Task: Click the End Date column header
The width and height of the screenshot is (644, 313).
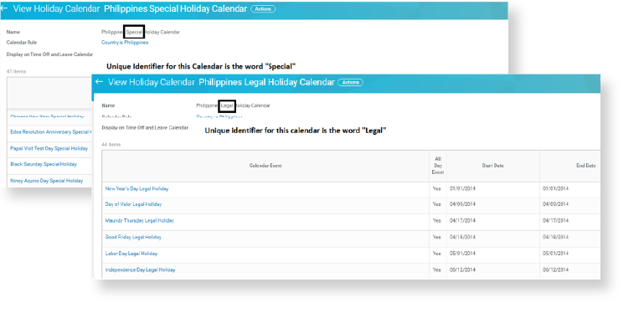Action: click(570, 166)
